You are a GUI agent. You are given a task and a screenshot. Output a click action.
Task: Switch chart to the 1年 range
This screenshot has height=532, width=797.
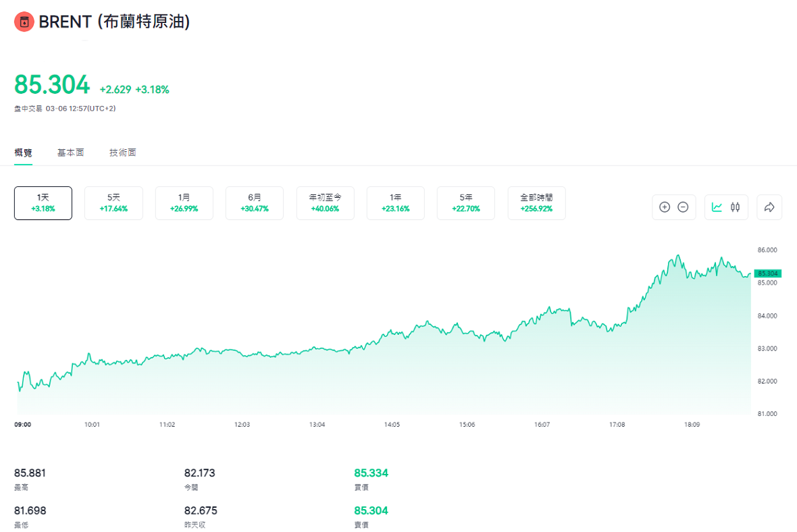click(396, 203)
